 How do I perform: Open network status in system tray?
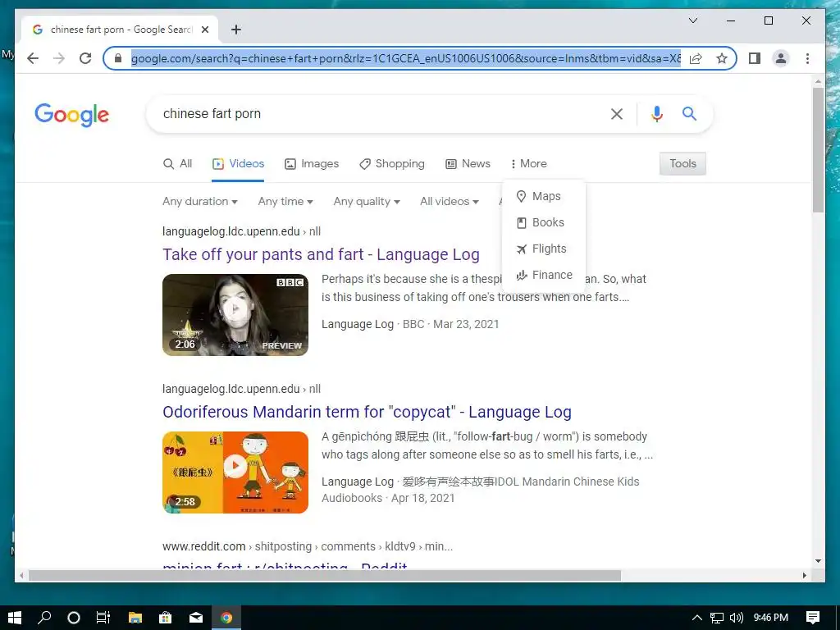[717, 618]
